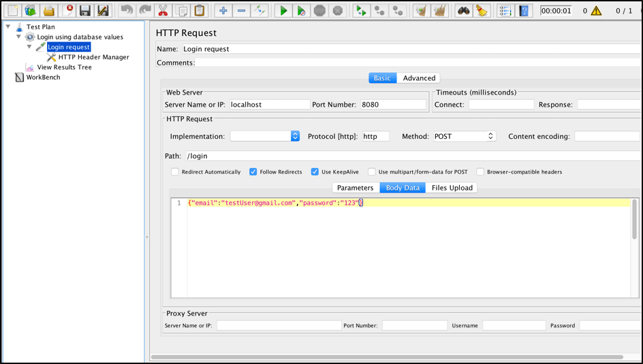
Task: Expand all tree nodes with plus icon
Action: (223, 10)
